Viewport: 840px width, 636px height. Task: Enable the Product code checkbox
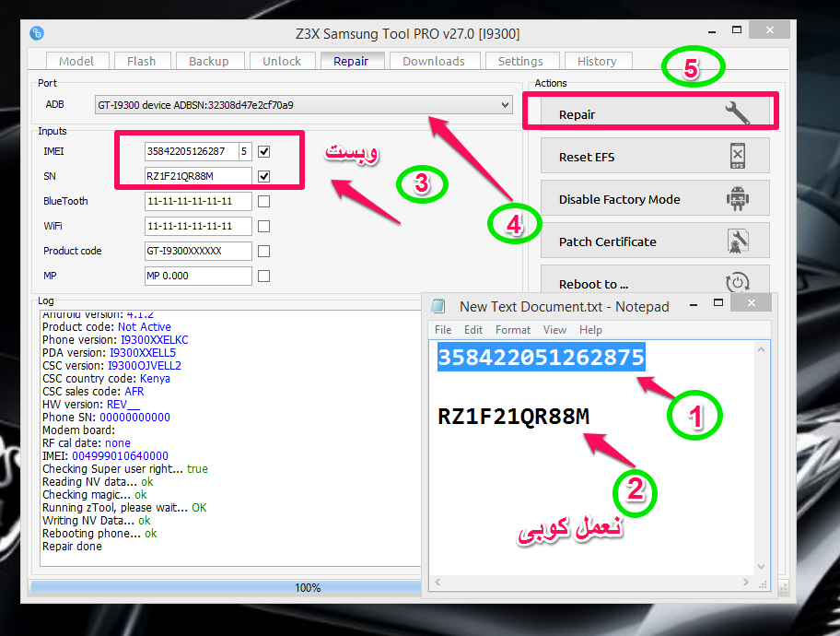point(263,251)
